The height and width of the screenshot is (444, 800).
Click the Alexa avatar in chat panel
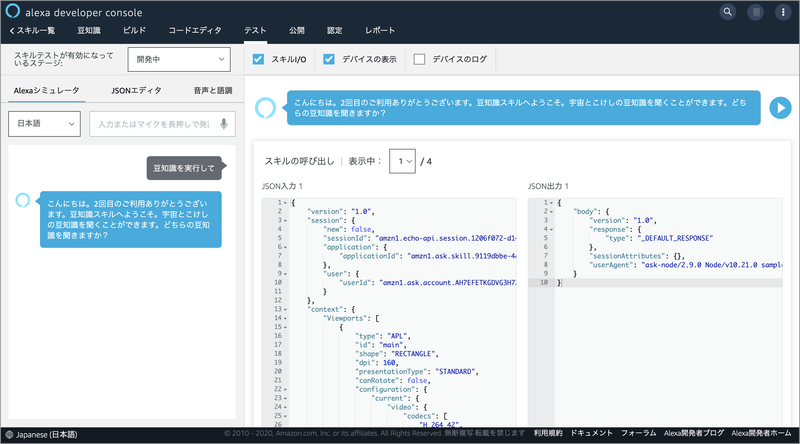coord(23,200)
